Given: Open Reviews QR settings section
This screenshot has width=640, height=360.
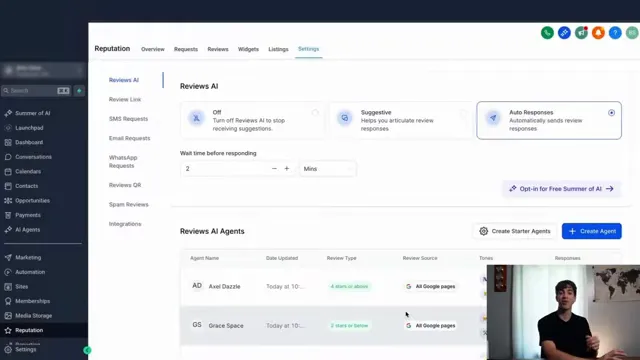Looking at the screenshot, I should coord(125,185).
